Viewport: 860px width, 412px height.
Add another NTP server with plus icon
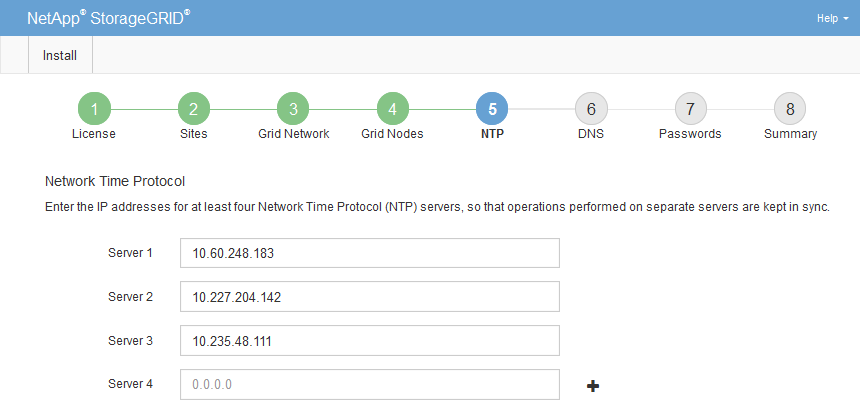(x=593, y=385)
